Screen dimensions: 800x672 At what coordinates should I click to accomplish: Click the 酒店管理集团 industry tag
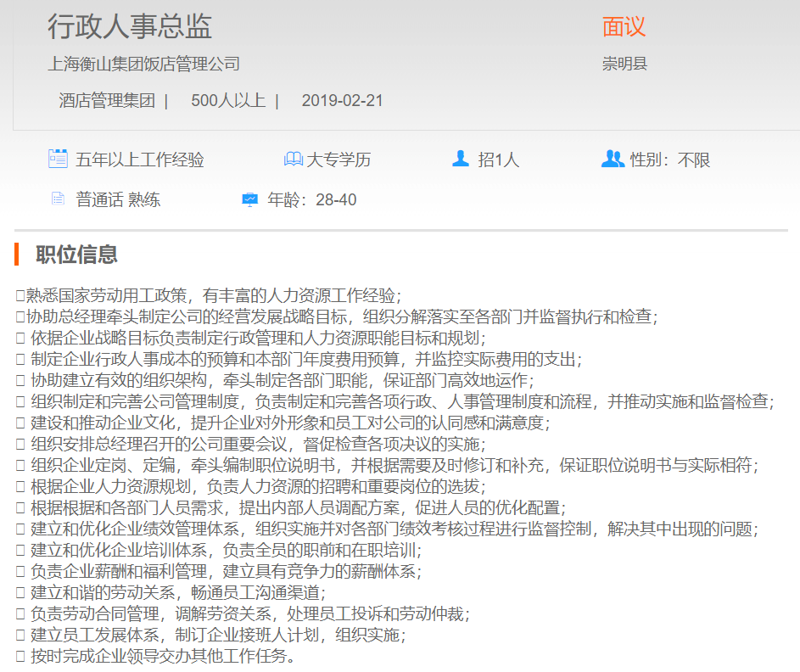[107, 101]
